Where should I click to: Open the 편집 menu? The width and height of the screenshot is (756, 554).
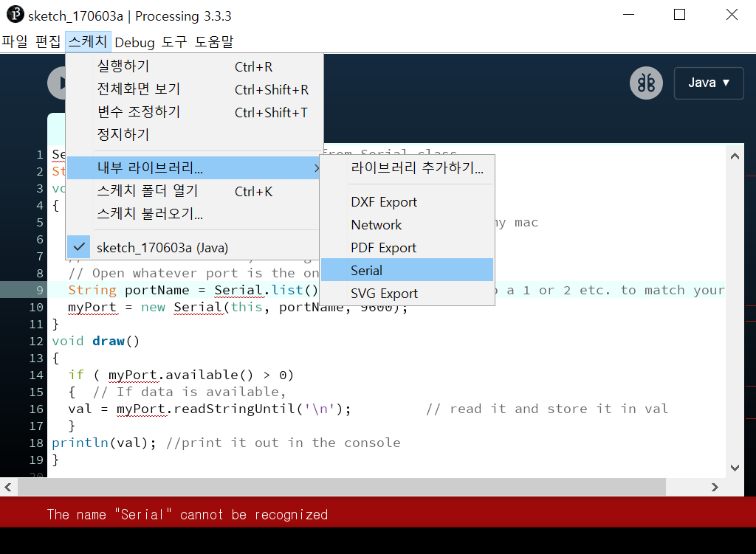(48, 41)
